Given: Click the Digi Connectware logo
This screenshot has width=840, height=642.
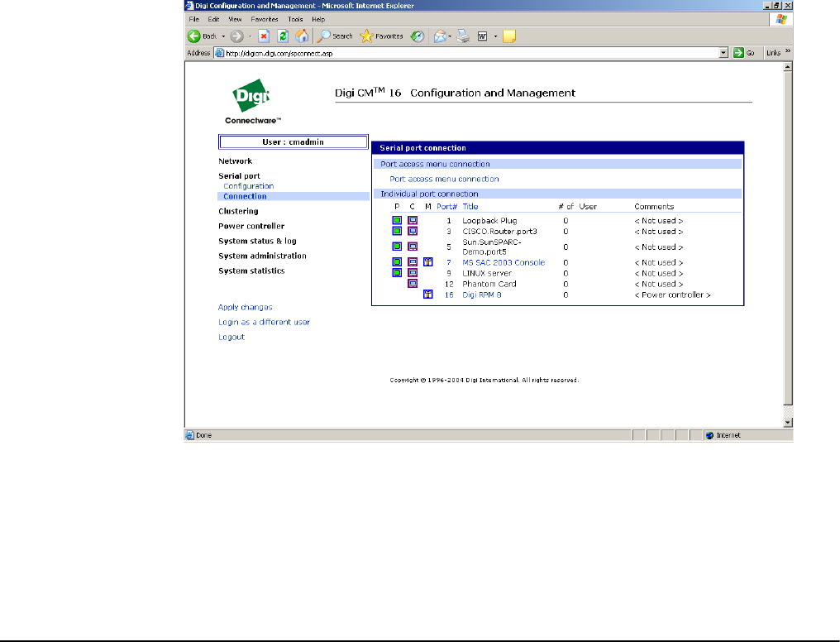Looking at the screenshot, I should coord(252,102).
